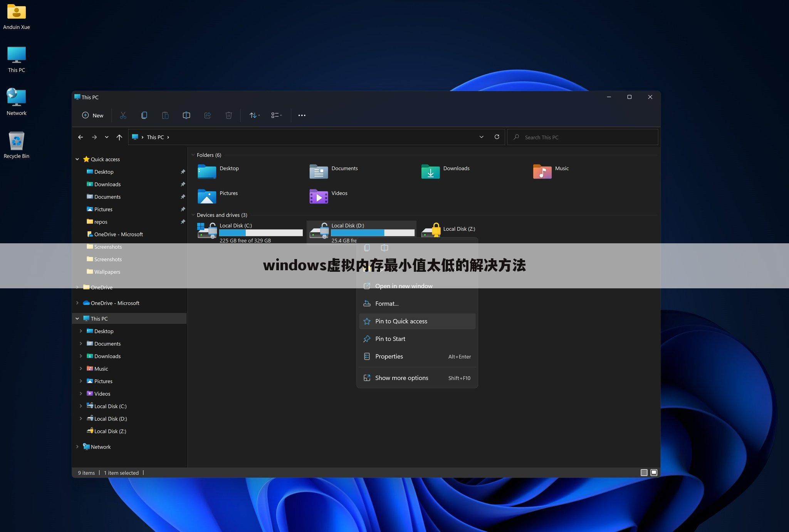Go back with the Back arrow
The image size is (789, 532).
81,137
